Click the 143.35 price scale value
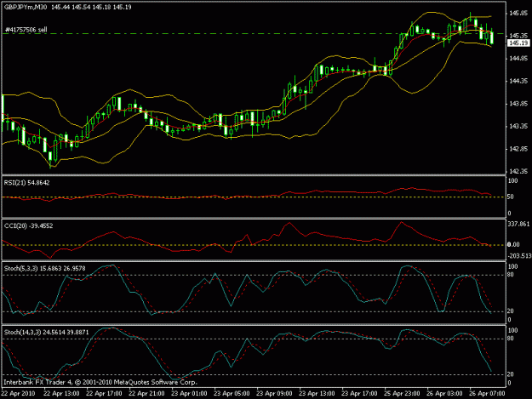This screenshot has width=532, height=399. click(518, 126)
